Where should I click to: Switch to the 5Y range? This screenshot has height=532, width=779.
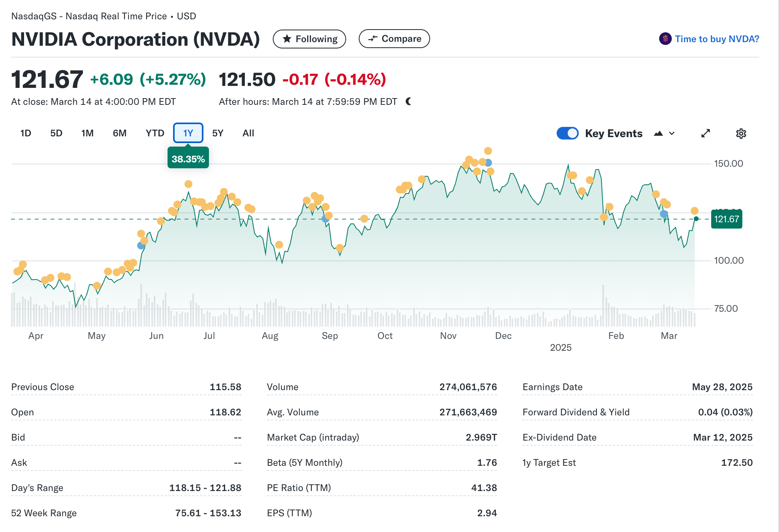(x=218, y=133)
